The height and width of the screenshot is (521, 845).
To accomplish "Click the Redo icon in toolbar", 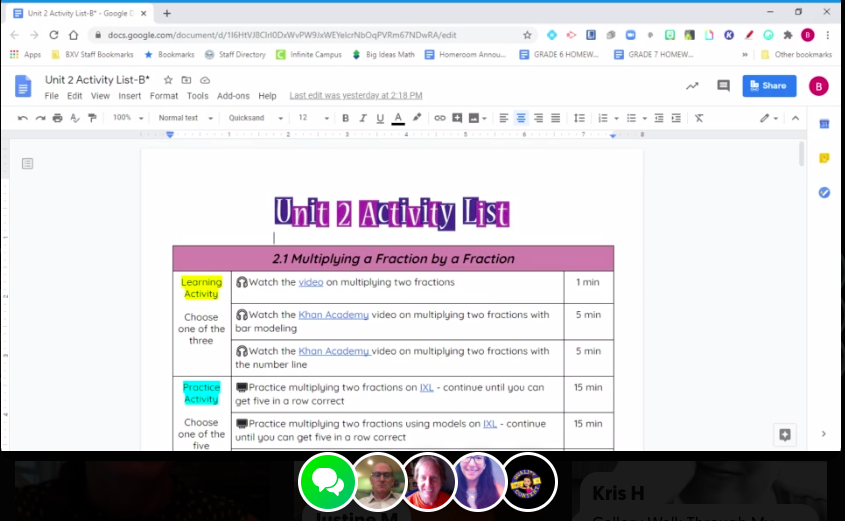I will (40, 118).
